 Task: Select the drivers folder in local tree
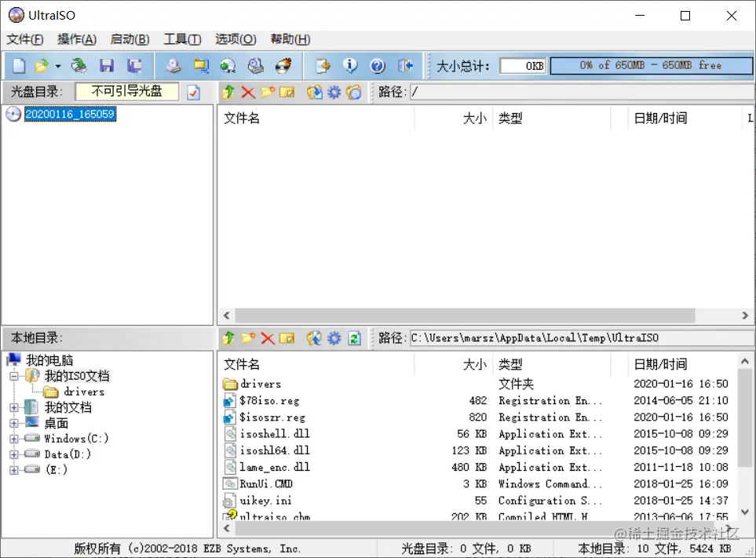click(x=84, y=392)
